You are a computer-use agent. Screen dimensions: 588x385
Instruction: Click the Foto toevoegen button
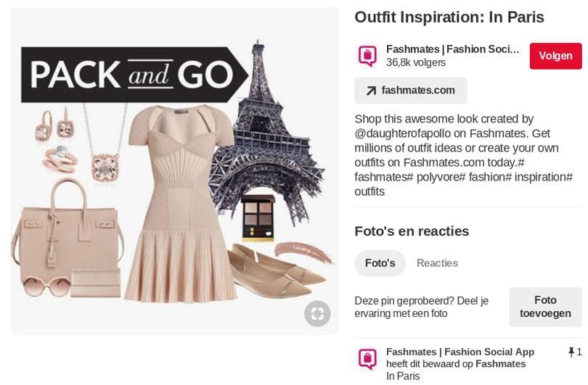[545, 307]
